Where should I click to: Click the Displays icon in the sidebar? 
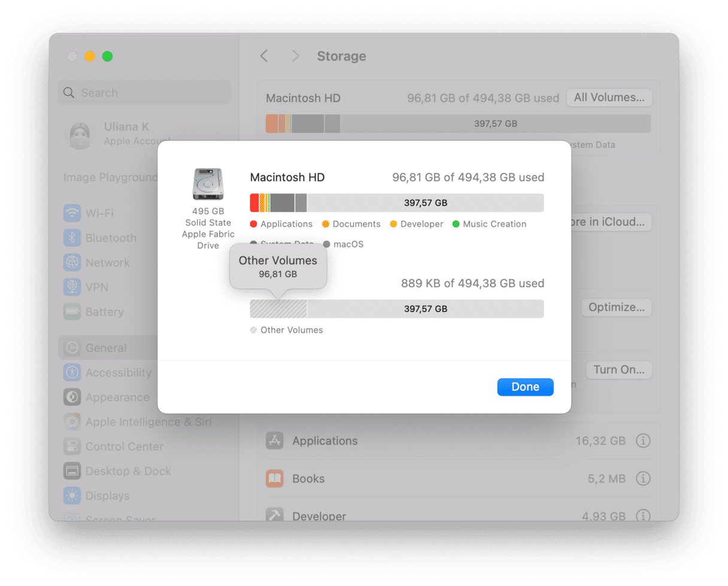click(x=72, y=496)
